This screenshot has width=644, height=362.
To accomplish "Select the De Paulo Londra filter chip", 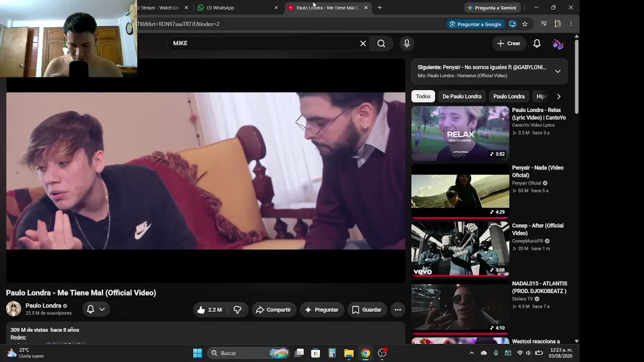I will tap(462, 97).
